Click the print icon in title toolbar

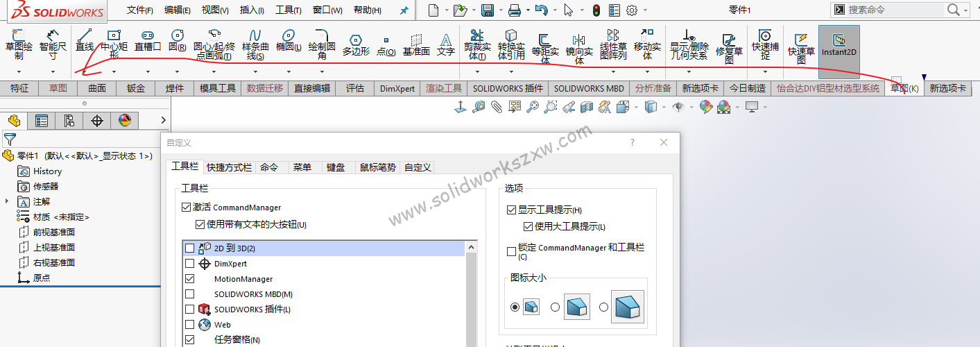(515, 10)
